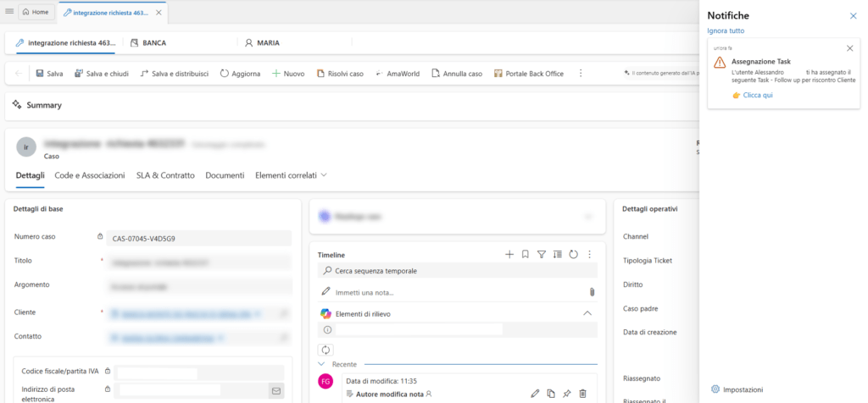This screenshot has height=403, width=868.
Task: Click the Indirizzo di posta elettronica field
Action: click(191, 391)
